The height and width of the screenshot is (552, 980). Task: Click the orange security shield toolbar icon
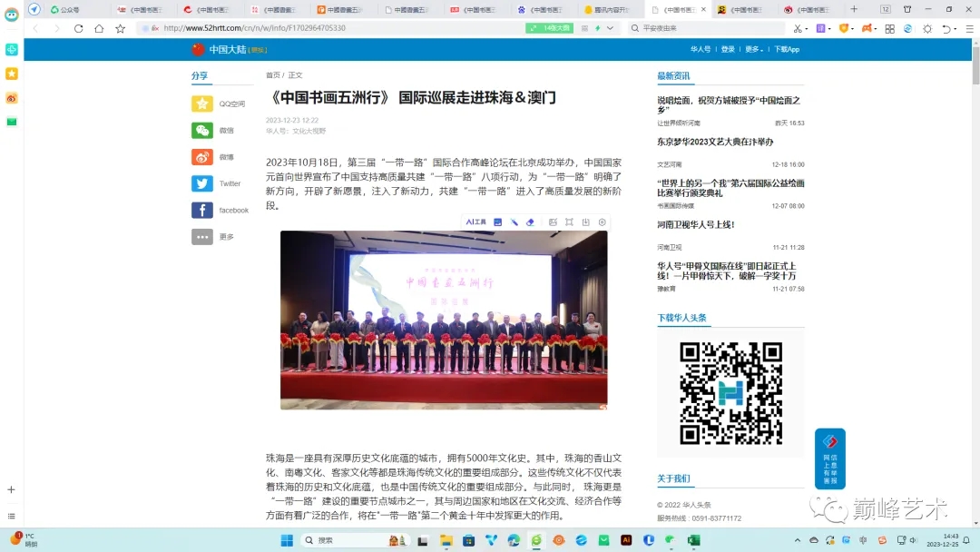(x=844, y=28)
